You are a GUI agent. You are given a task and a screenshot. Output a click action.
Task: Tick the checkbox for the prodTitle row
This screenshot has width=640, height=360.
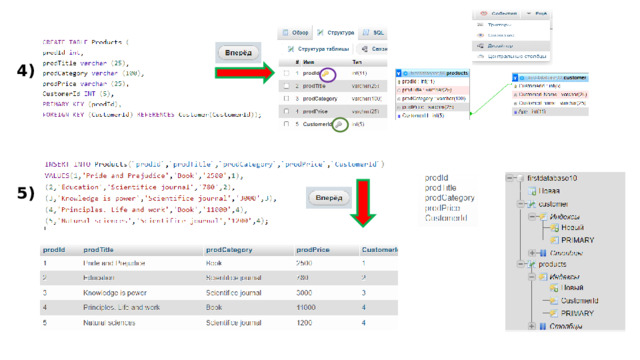point(287,86)
